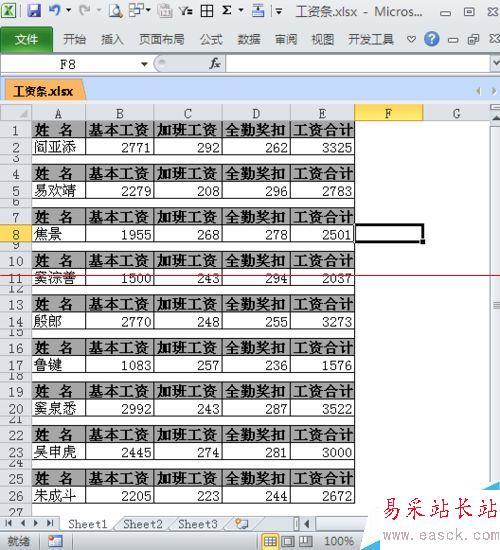
Task: Switch to the 审阅 ribbon tab
Action: [x=286, y=39]
